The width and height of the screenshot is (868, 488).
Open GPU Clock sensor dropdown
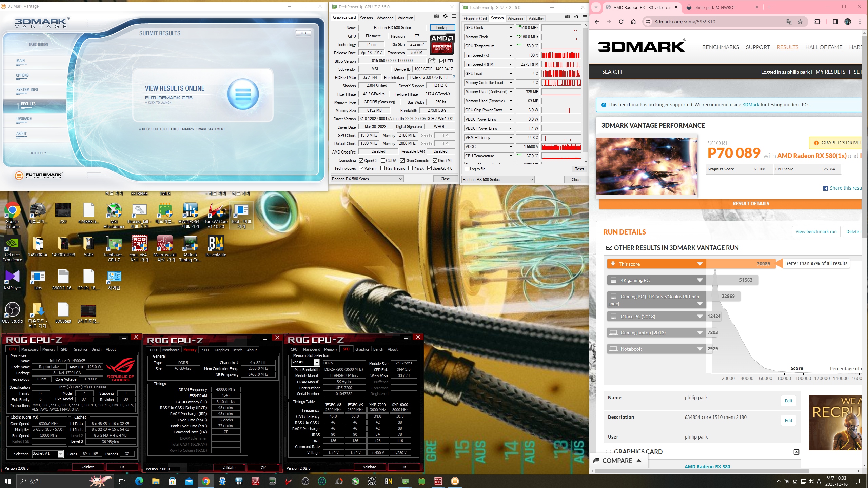(x=510, y=28)
